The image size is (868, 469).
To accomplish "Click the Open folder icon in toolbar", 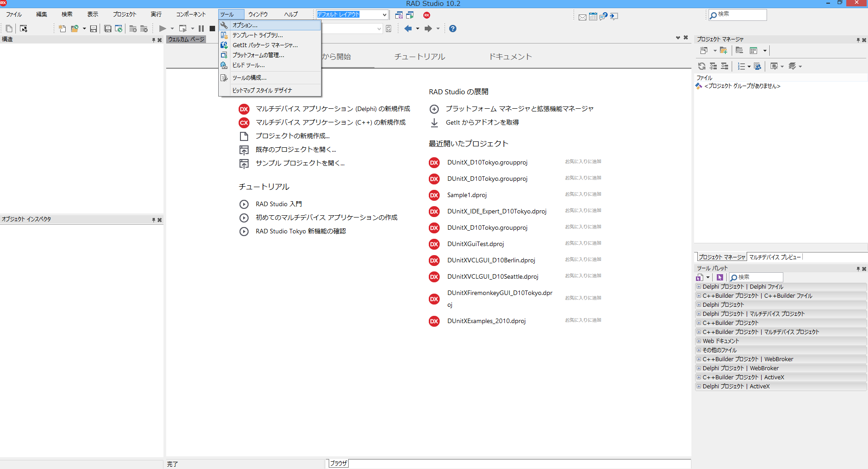I will point(75,29).
